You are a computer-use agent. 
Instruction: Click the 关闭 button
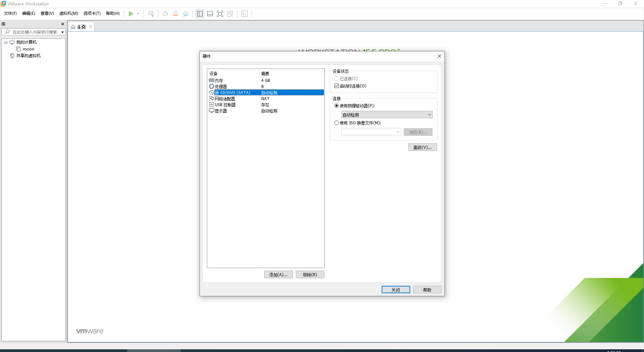tap(396, 290)
